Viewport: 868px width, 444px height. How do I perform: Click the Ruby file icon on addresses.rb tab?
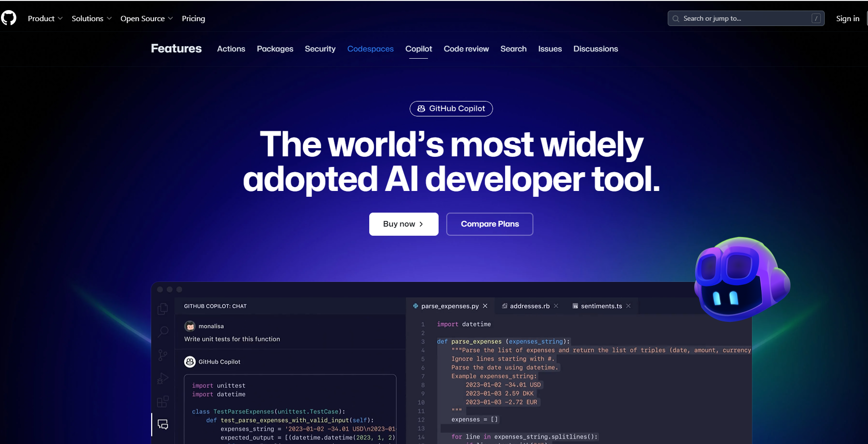[x=505, y=306]
